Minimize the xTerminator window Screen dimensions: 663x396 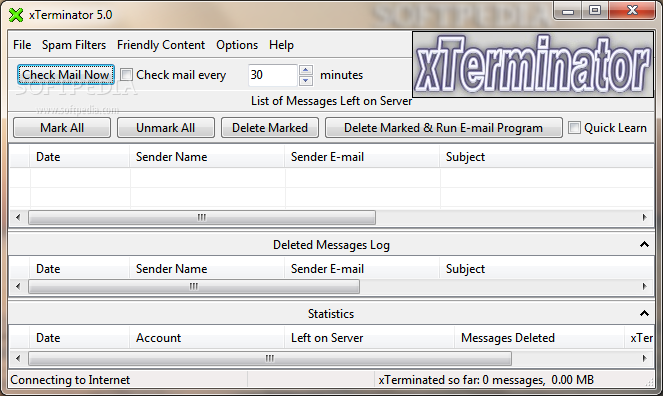[568, 11]
